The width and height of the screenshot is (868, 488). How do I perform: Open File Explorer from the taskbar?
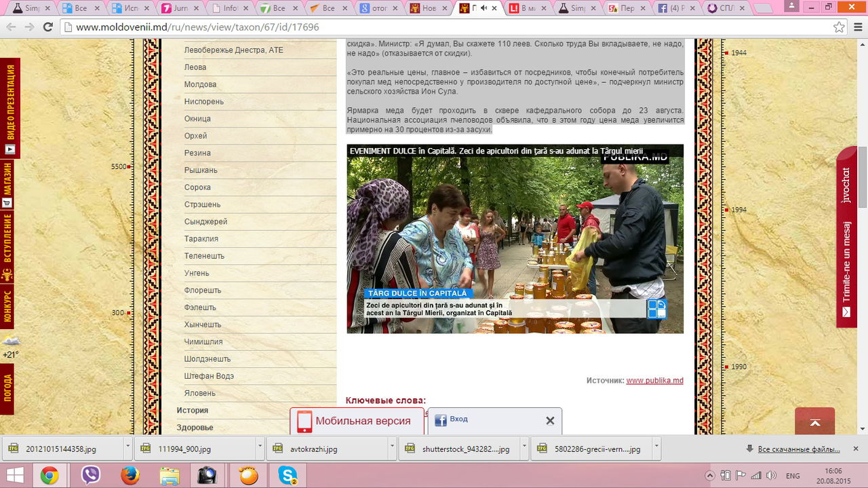[x=170, y=475]
